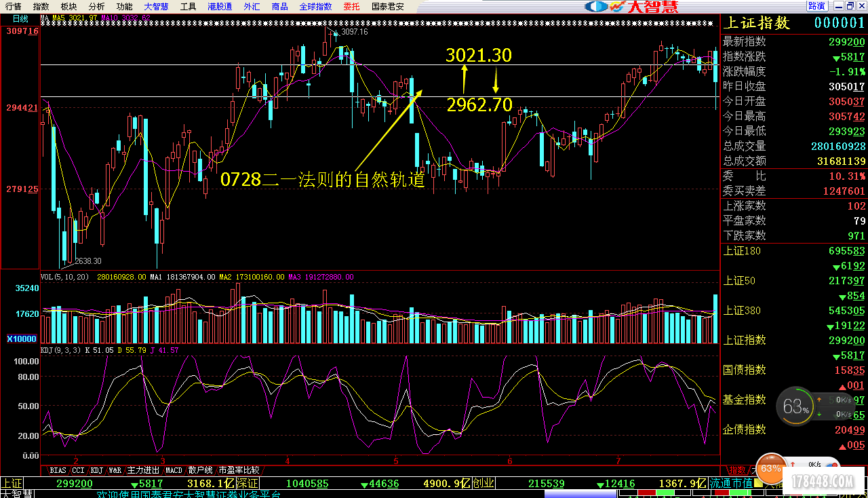Click the 创业 label in bottom status bar
The image size is (868, 498).
tap(484, 483)
